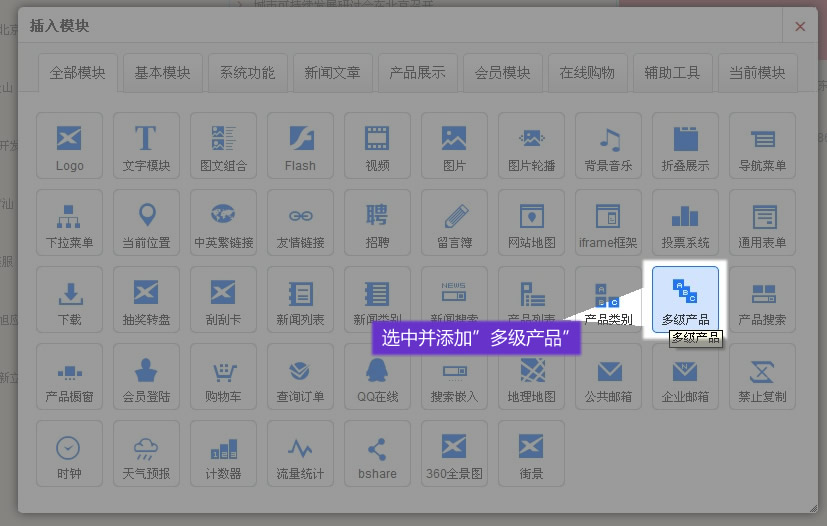
Task: Select the 多级产品 module
Action: (x=685, y=299)
